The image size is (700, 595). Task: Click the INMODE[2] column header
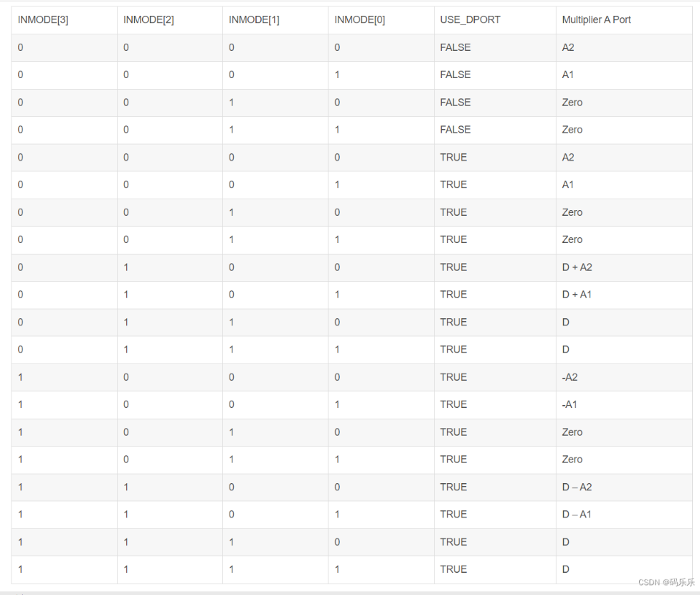coord(148,19)
